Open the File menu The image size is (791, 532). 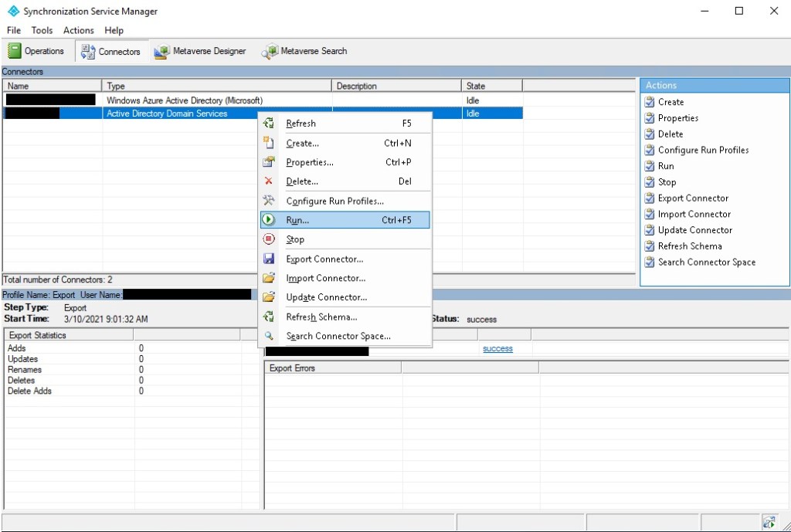click(x=14, y=30)
